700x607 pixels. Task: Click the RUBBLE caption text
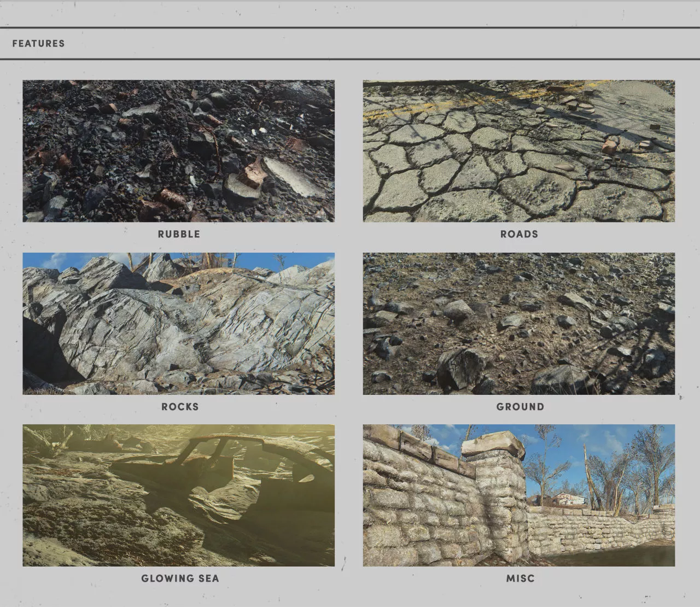179,234
